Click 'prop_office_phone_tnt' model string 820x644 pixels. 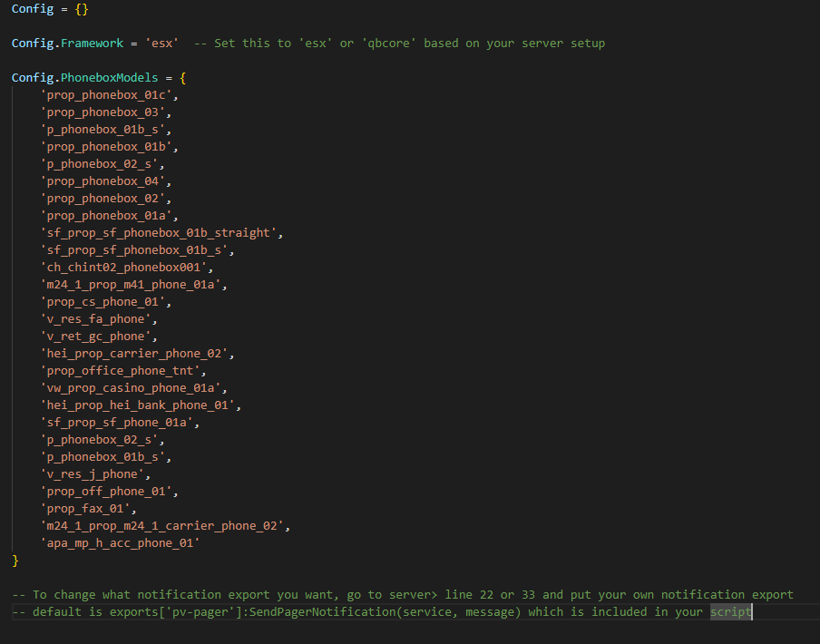[x=121, y=371]
